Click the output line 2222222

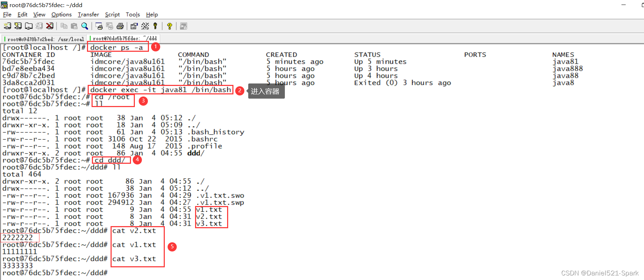click(18, 238)
